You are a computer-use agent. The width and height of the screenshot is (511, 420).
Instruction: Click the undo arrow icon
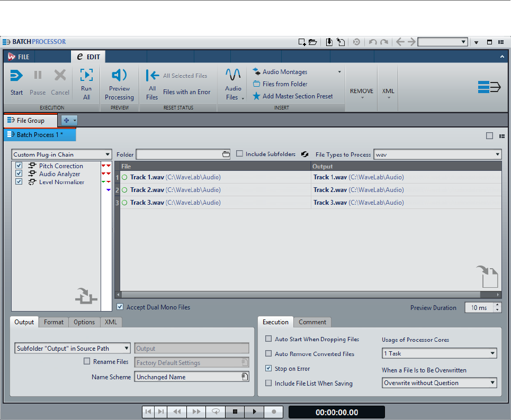pyautogui.click(x=373, y=42)
